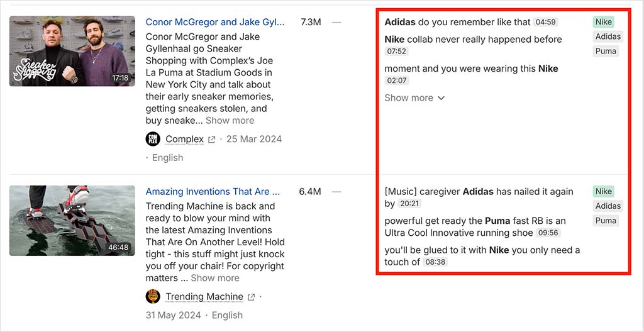This screenshot has height=332, width=644.
Task: Click the 46:48 duration badge on thumbnail
Action: [x=118, y=247]
